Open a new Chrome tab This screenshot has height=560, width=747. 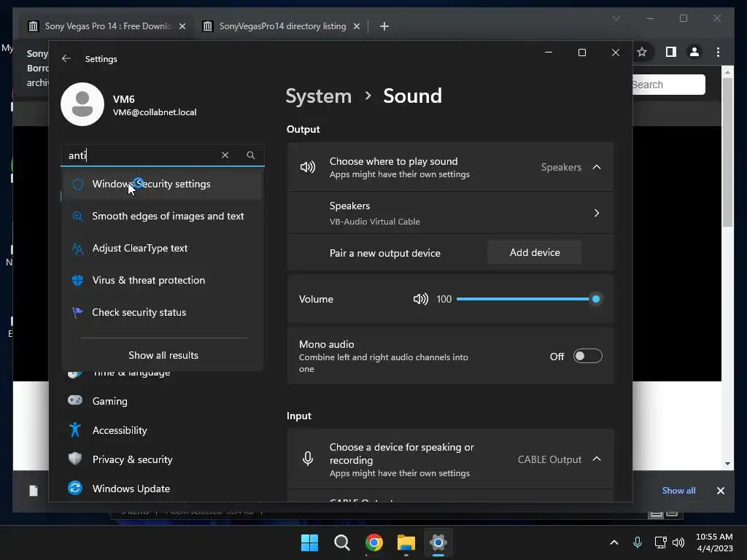pyautogui.click(x=384, y=26)
